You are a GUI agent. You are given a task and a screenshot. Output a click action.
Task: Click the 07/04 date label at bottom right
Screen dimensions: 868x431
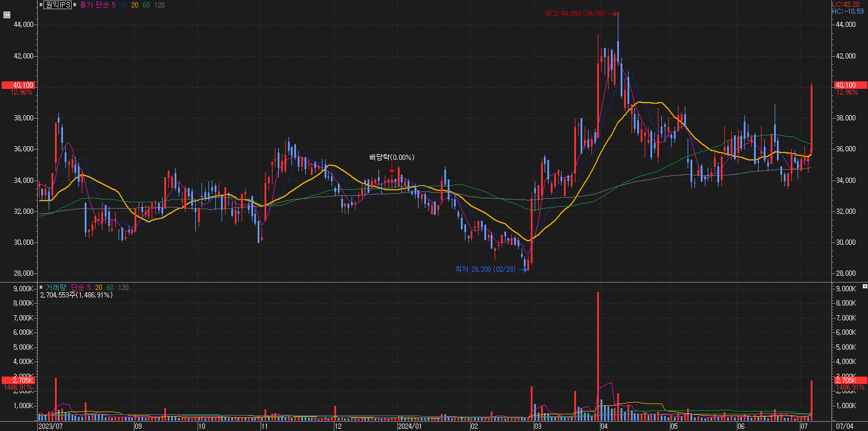pos(844,426)
